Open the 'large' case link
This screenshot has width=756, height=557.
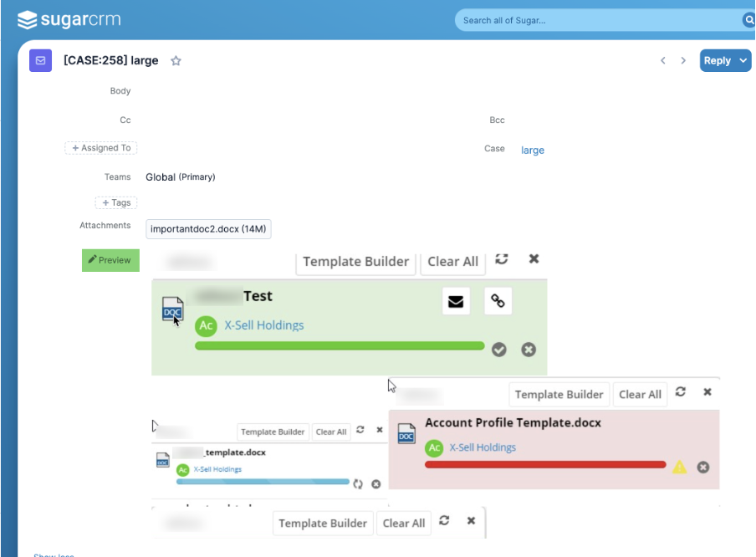(533, 151)
